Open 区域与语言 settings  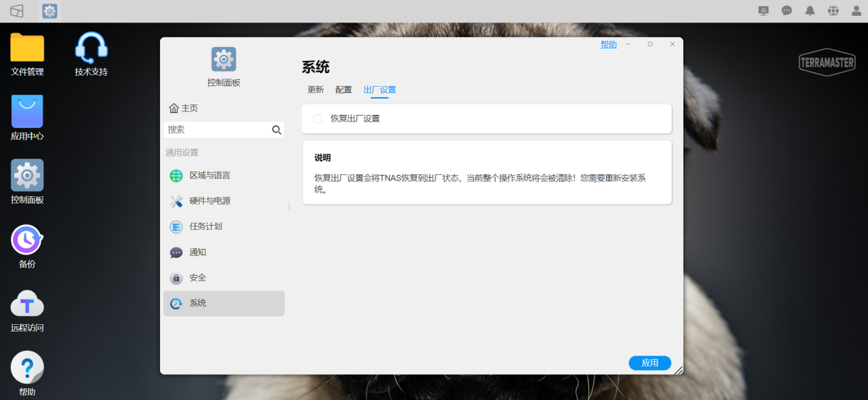[224, 176]
